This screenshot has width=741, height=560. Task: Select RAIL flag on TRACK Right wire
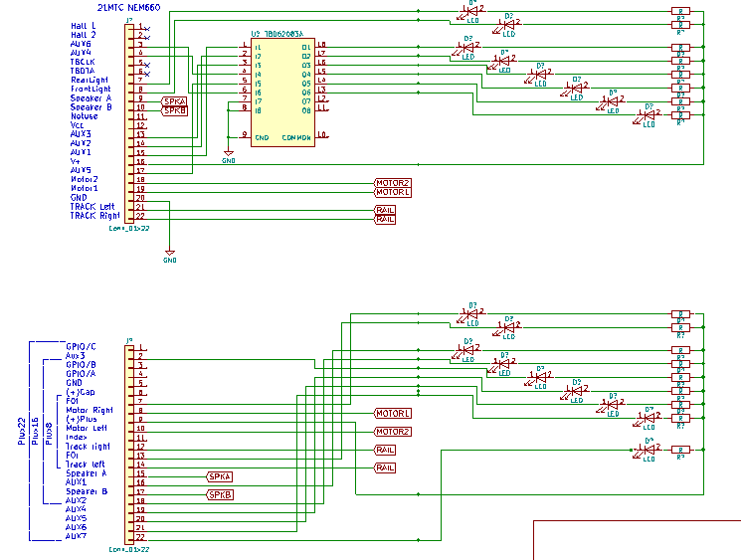385,219
